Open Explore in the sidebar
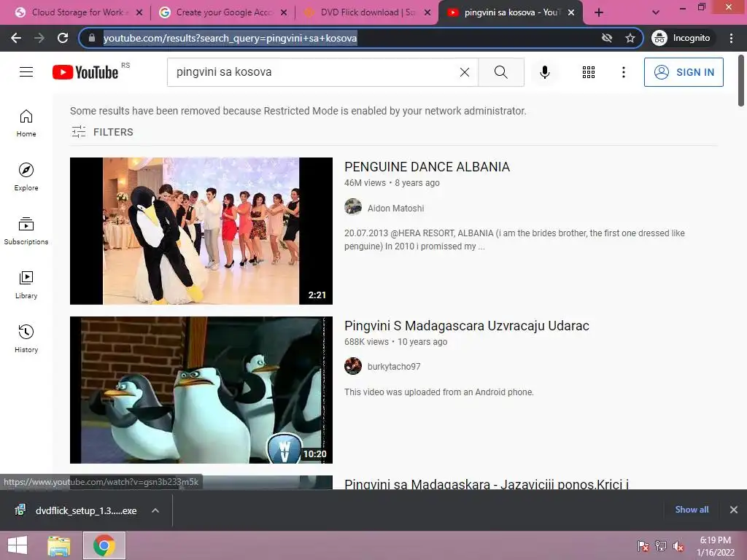The width and height of the screenshot is (747, 560). 26,177
